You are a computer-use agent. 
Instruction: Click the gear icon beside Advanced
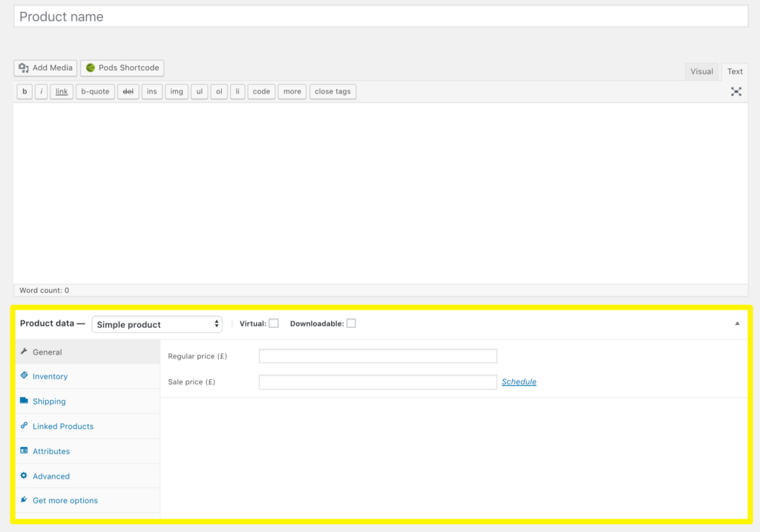24,476
